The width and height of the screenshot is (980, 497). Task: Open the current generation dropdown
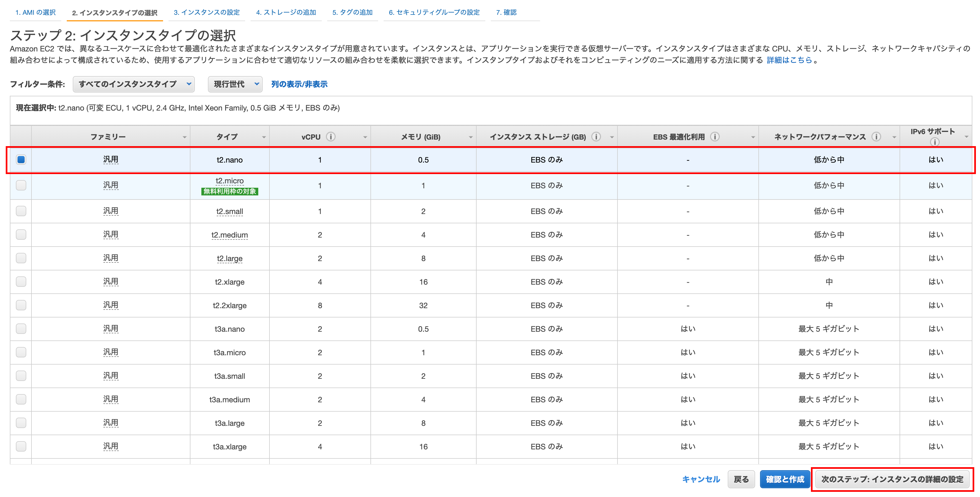pyautogui.click(x=235, y=84)
